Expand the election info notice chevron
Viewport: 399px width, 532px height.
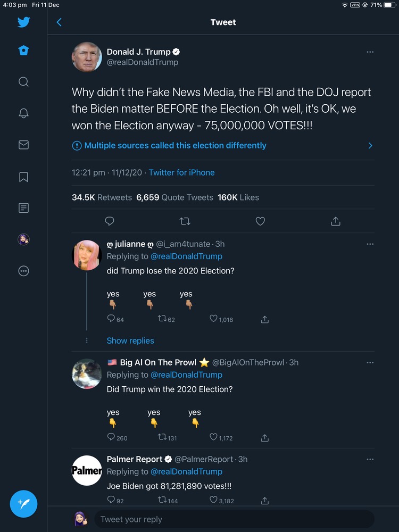point(370,146)
